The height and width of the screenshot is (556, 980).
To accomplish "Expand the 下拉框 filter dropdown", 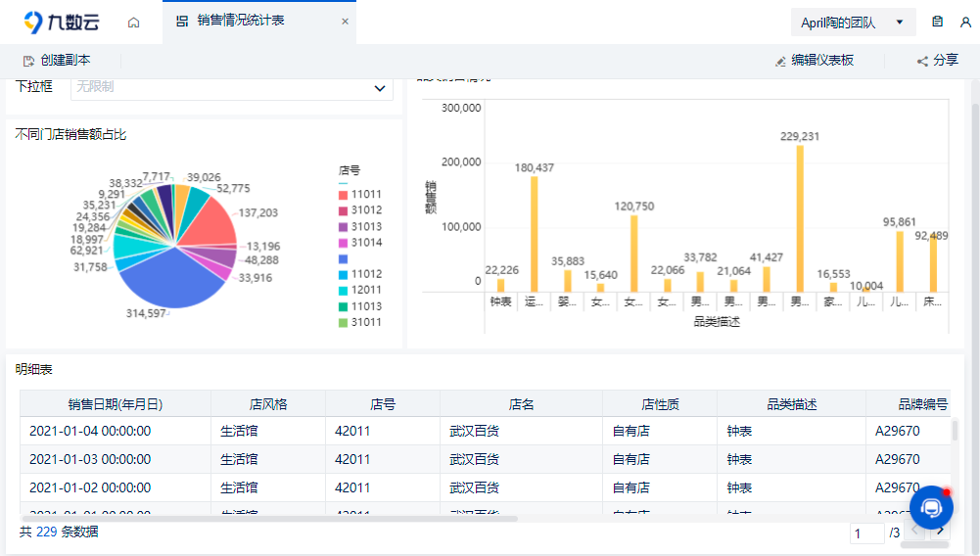I will (x=380, y=88).
